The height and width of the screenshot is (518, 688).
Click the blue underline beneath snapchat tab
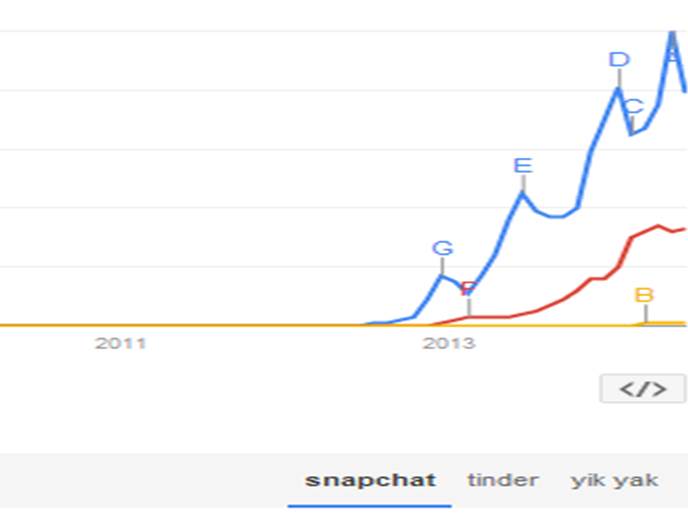[370, 505]
